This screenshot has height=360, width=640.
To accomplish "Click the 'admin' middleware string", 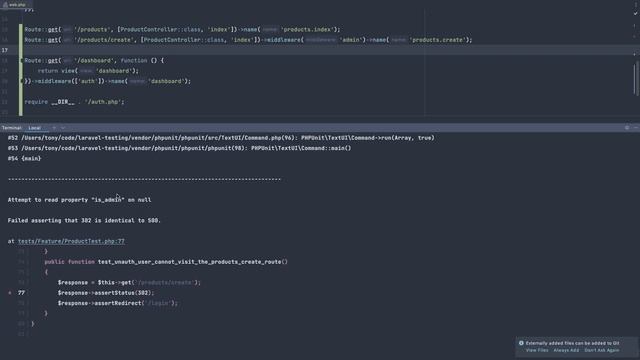I will (x=351, y=40).
